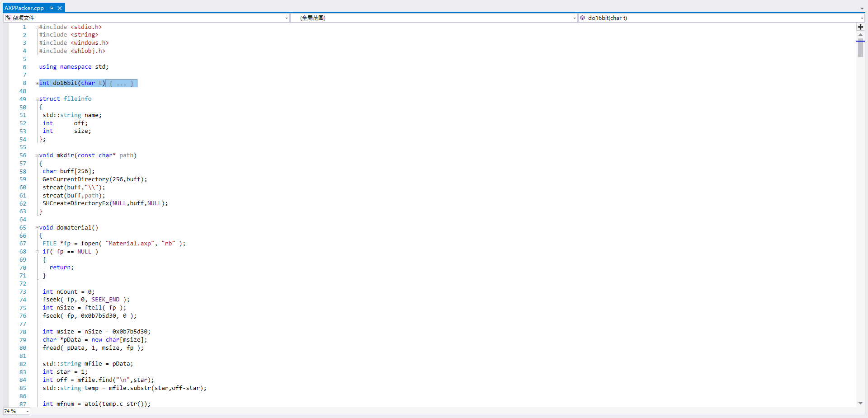
Task: Open the document tab list arrow
Action: click(x=862, y=8)
